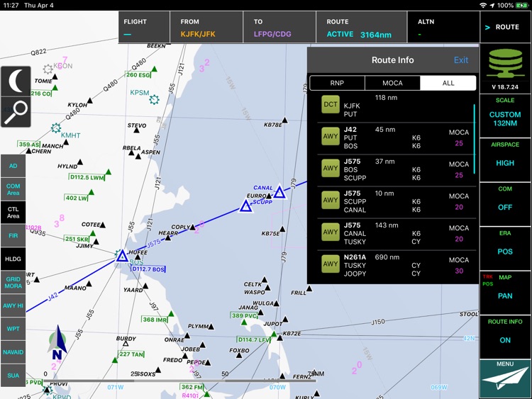Tap the KB75E waypoint marker
Viewport: 532px width, 399px height.
(x=282, y=229)
